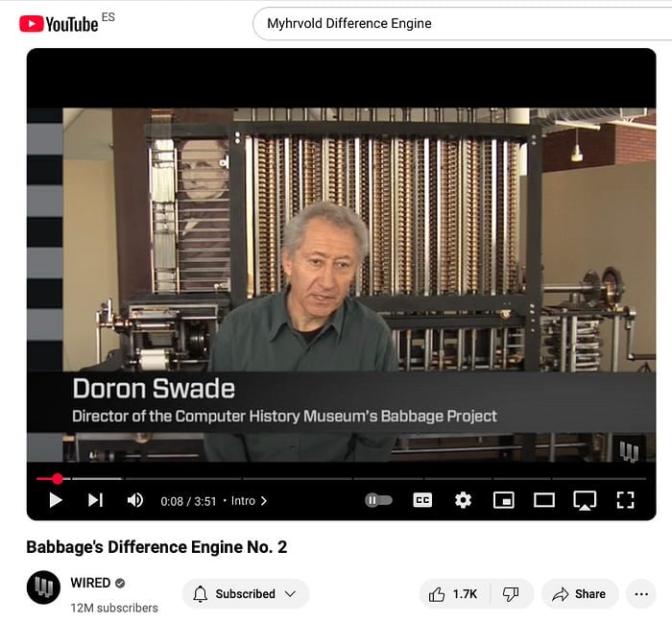Viewport: 672px width, 623px height.
Task: Dislike the video with thumbs down
Action: pyautogui.click(x=511, y=594)
